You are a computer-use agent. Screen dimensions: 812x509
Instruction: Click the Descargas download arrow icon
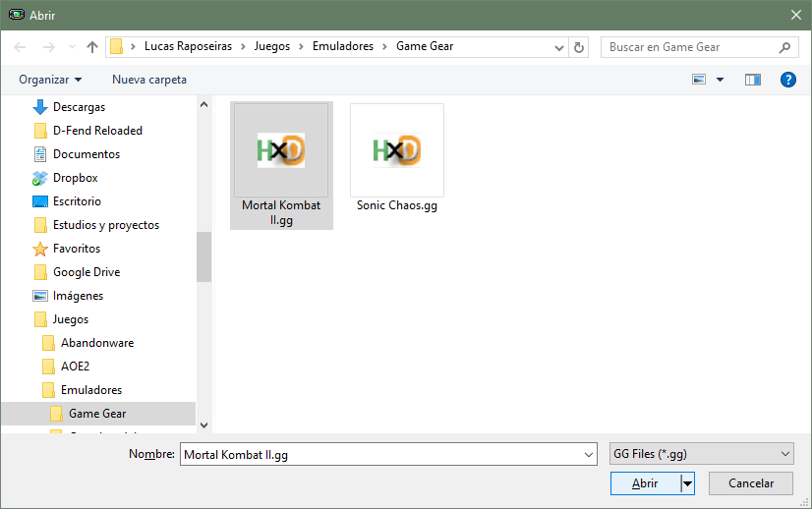[40, 107]
